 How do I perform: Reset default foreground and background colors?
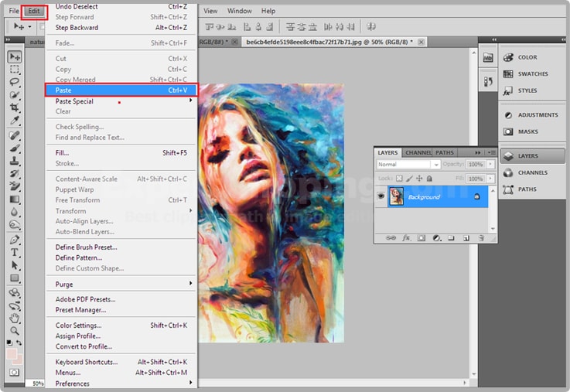9,343
